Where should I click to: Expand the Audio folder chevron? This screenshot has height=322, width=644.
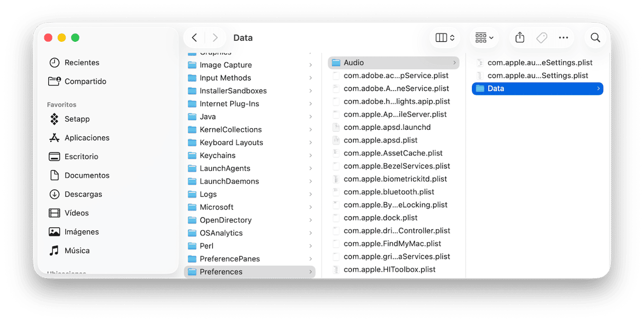[x=454, y=62]
